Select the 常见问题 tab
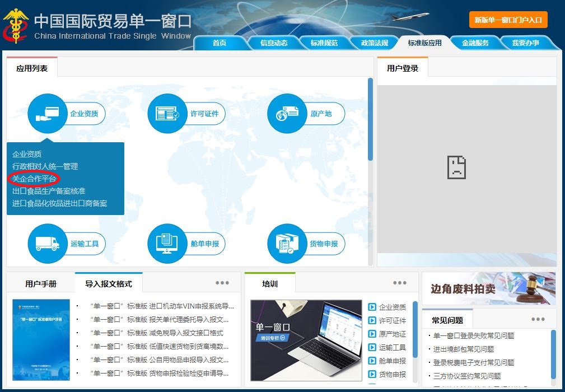This screenshot has width=565, height=392. pos(447,319)
